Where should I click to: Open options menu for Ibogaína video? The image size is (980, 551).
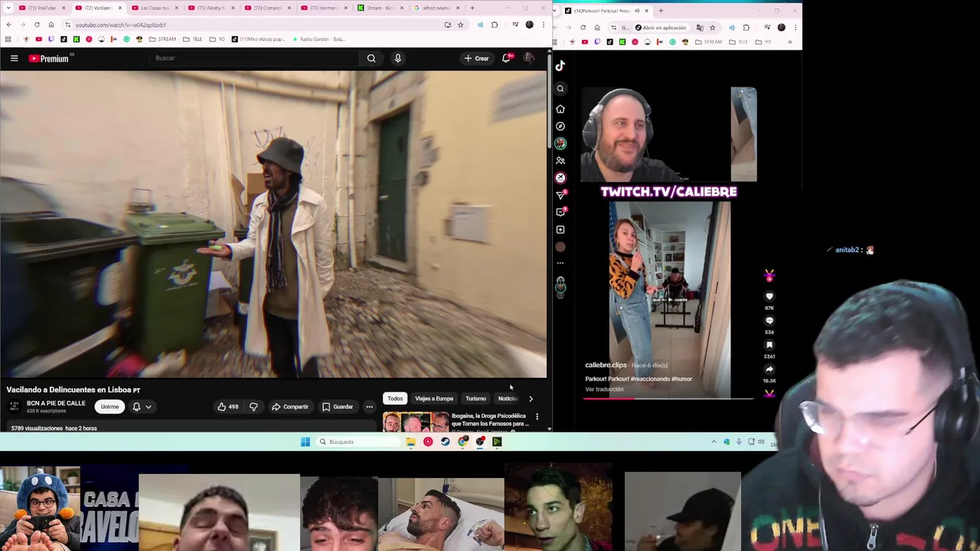(537, 417)
